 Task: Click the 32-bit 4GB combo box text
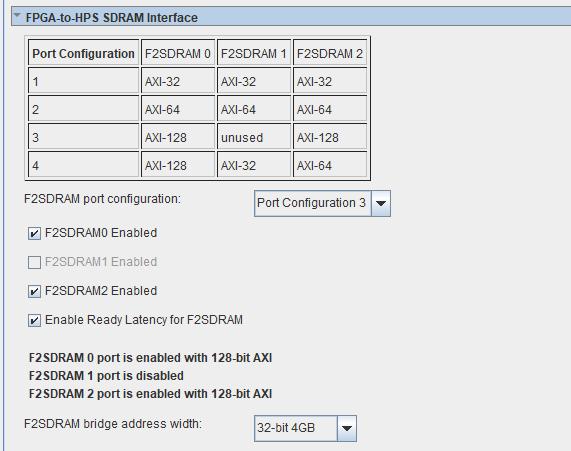(x=286, y=428)
